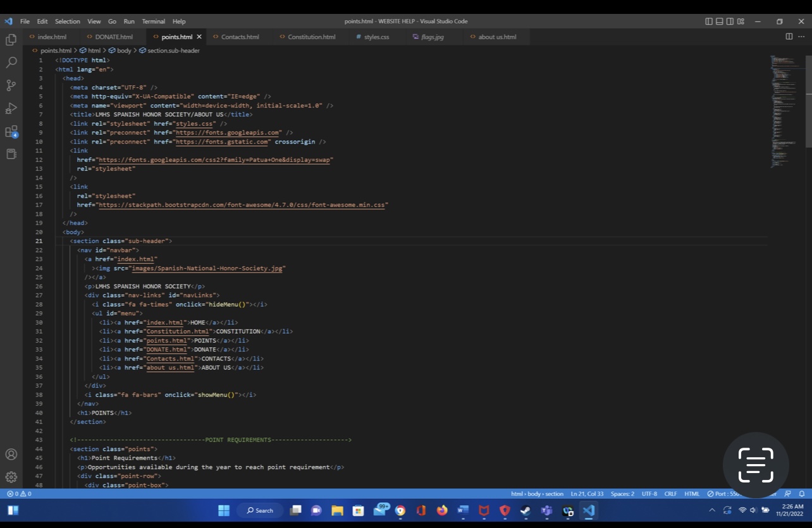Open Steam from the taskbar
The image size is (812, 528).
[x=526, y=510]
